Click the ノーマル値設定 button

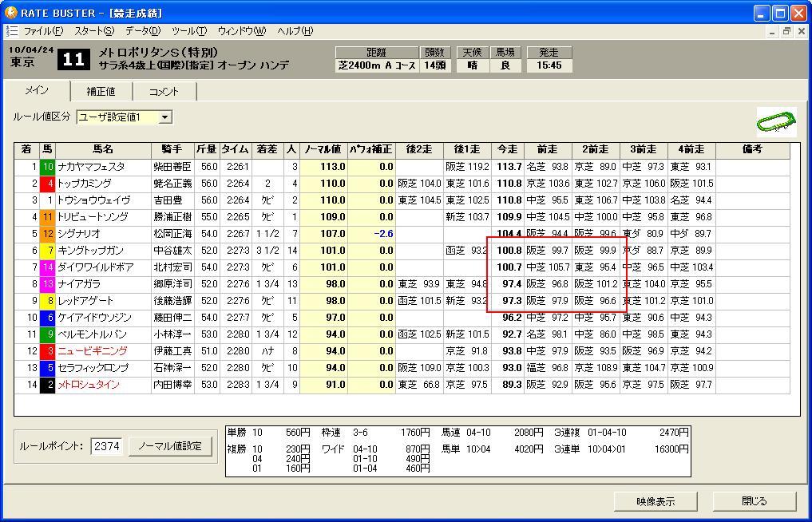point(170,446)
